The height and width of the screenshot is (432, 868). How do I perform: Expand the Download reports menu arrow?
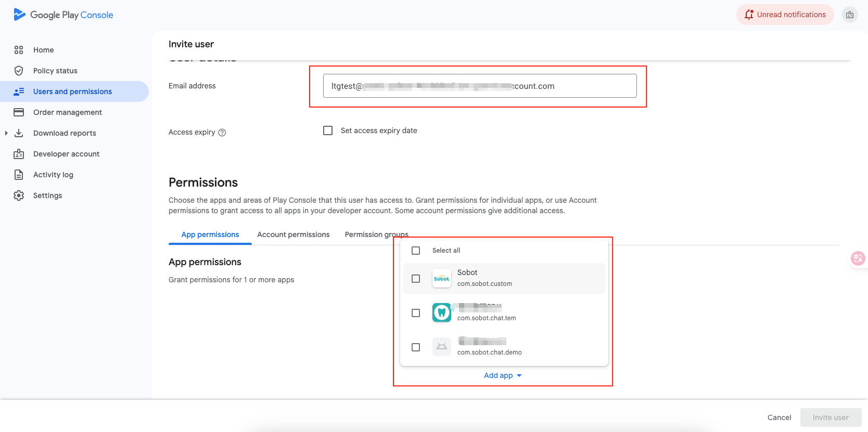pyautogui.click(x=6, y=133)
